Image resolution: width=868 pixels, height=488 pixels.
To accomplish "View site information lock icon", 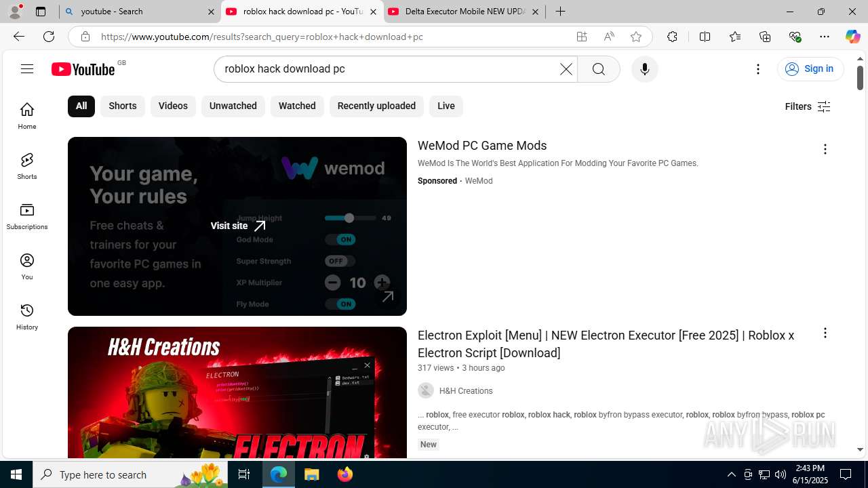I will [x=85, y=37].
